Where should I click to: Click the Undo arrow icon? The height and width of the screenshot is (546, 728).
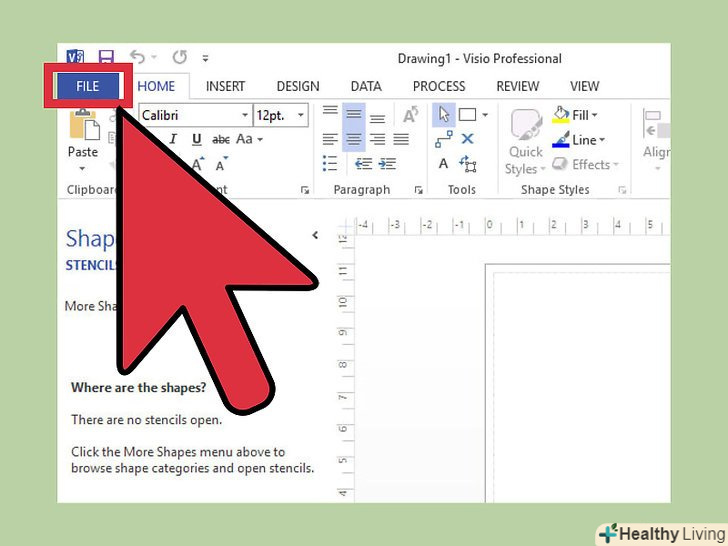point(137,57)
